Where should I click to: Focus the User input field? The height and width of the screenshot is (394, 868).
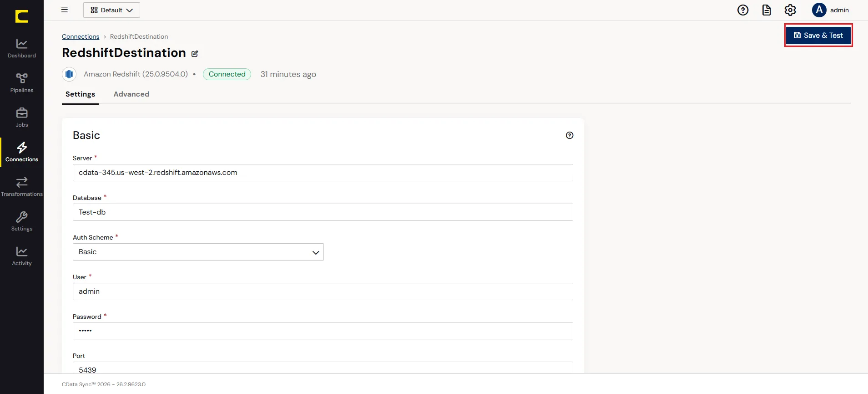click(323, 292)
